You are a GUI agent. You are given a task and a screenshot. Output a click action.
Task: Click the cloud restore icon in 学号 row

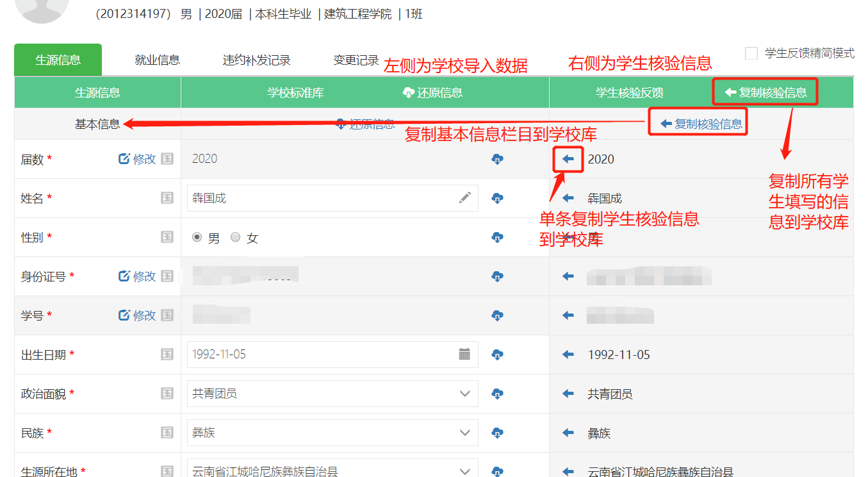497,315
